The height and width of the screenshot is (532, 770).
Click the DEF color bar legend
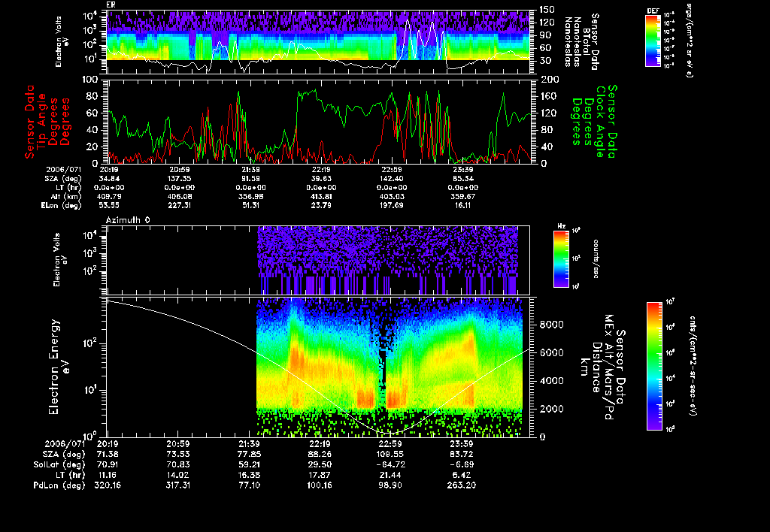653,41
